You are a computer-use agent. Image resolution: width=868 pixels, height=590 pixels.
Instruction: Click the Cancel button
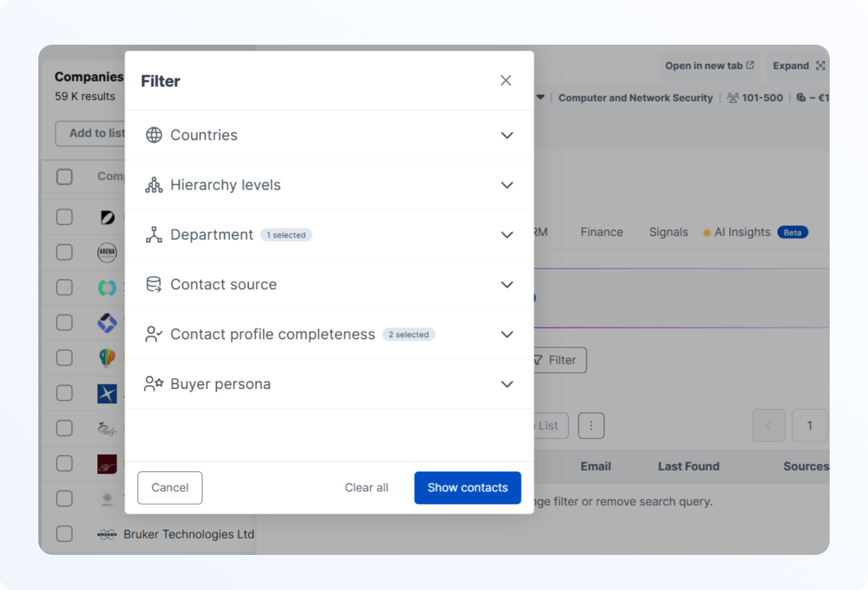(170, 488)
